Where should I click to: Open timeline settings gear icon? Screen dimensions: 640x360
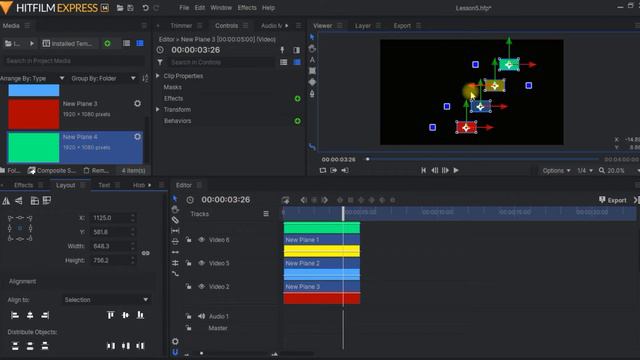175,341
